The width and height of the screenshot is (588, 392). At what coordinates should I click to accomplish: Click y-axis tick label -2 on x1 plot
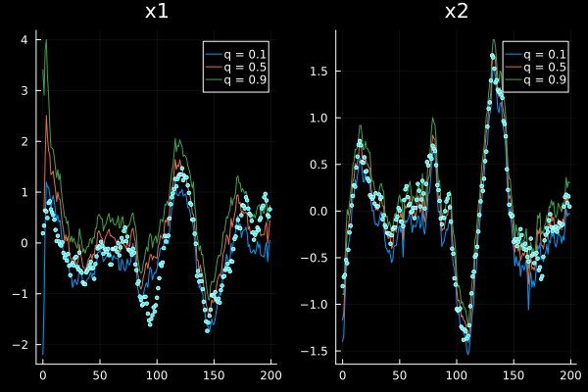24,345
